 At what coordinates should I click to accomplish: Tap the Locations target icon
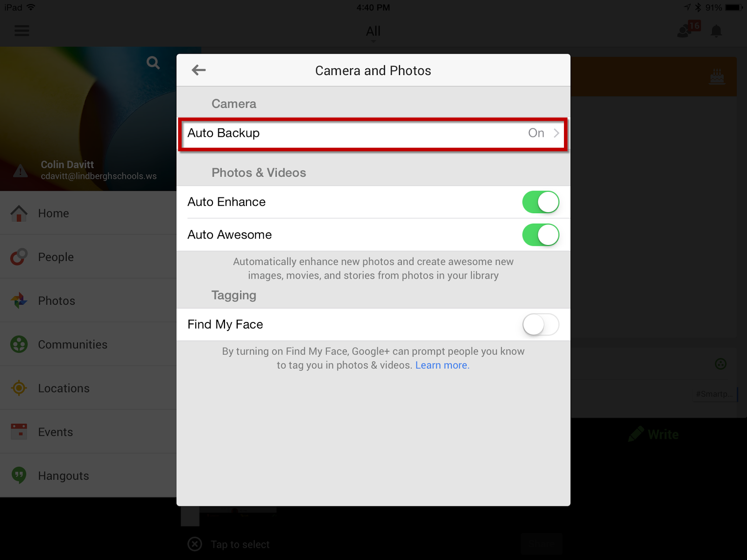tap(19, 388)
